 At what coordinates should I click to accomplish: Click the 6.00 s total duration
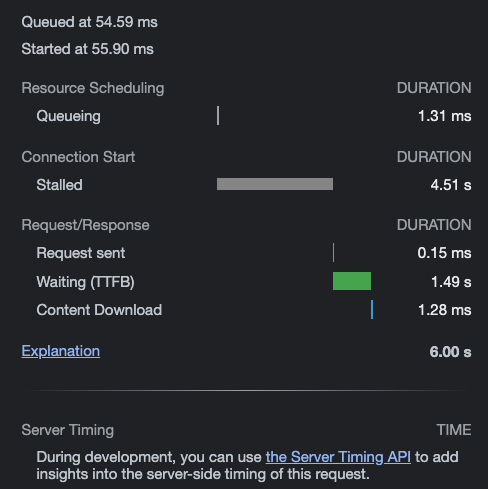[x=450, y=352]
